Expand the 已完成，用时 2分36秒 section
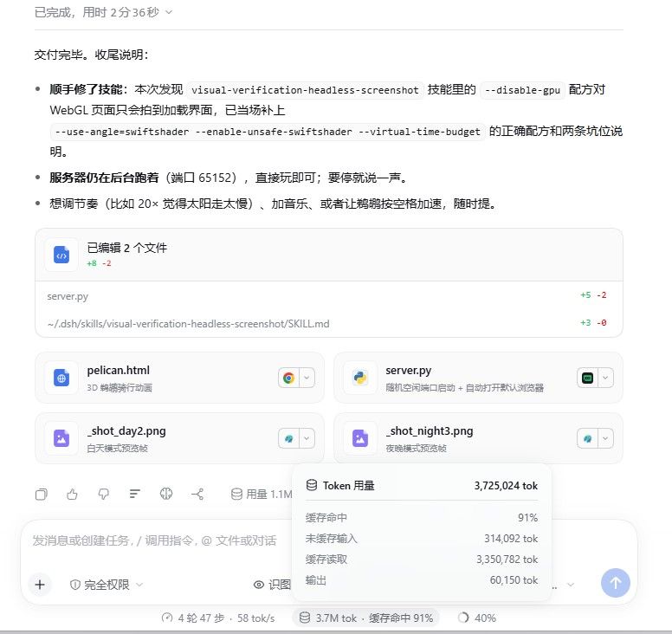The height and width of the screenshot is (634, 672). tap(103, 12)
